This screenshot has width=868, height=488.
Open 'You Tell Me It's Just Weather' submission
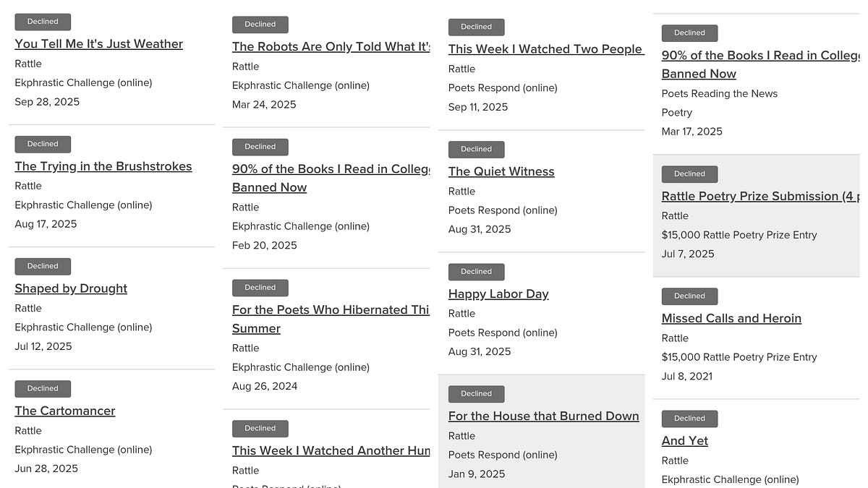(99, 43)
